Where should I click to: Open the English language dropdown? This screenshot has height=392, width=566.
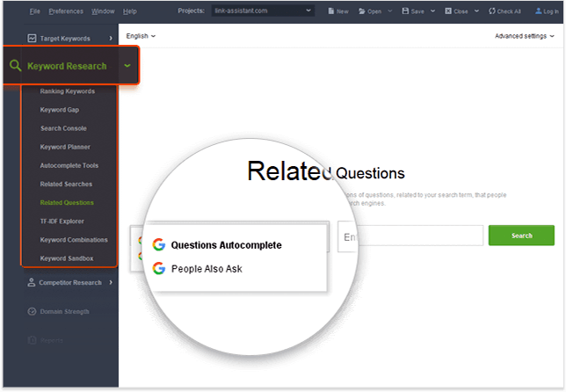click(141, 36)
